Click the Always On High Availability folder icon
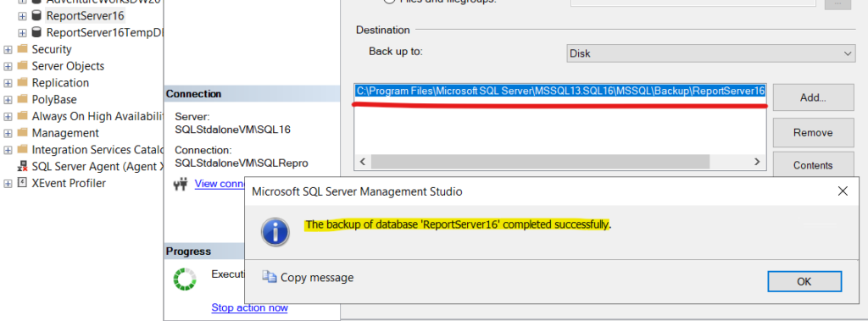 (x=22, y=116)
